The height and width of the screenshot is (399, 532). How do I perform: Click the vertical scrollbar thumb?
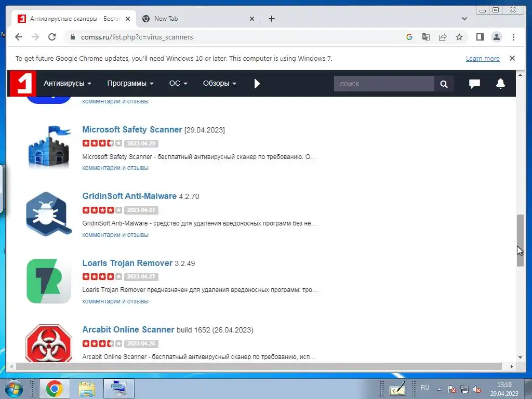[520, 240]
